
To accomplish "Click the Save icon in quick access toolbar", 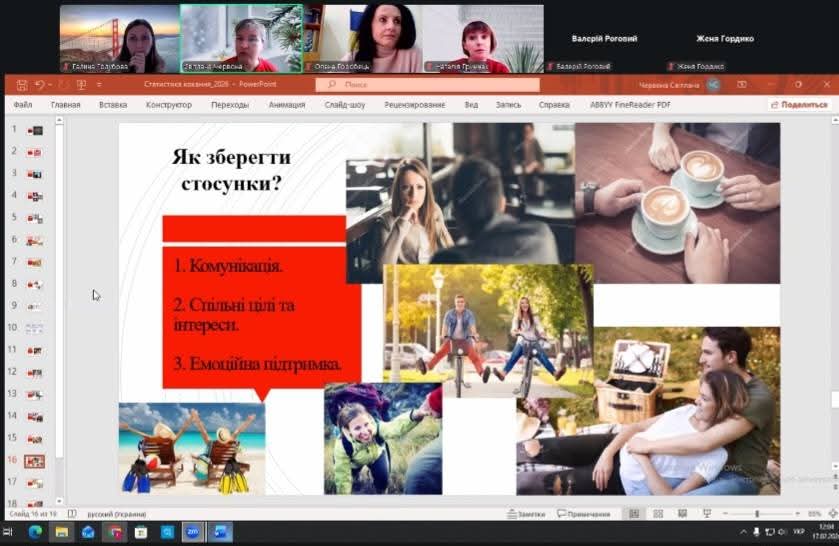I will 23,85.
